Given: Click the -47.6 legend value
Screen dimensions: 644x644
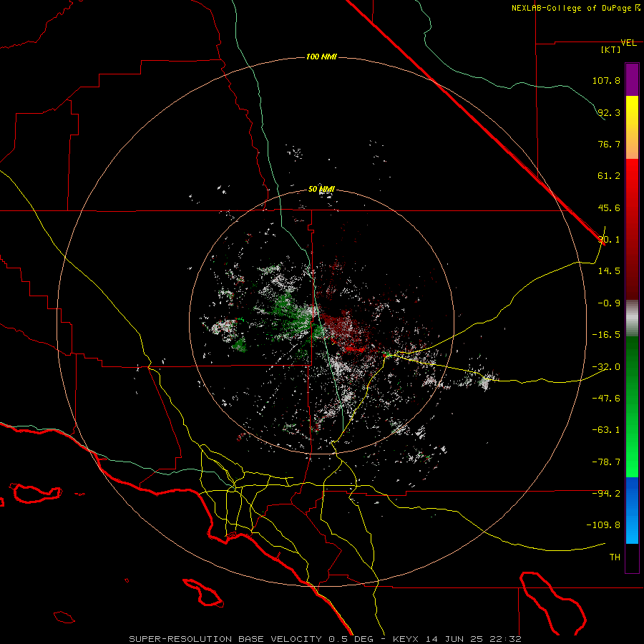Looking at the screenshot, I should coord(606,399).
